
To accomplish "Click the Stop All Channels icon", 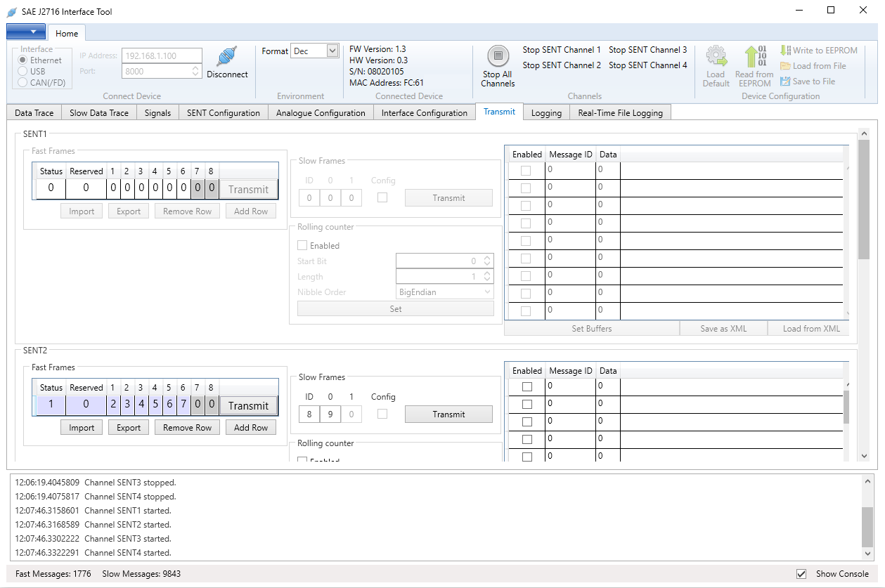I will coord(498,56).
